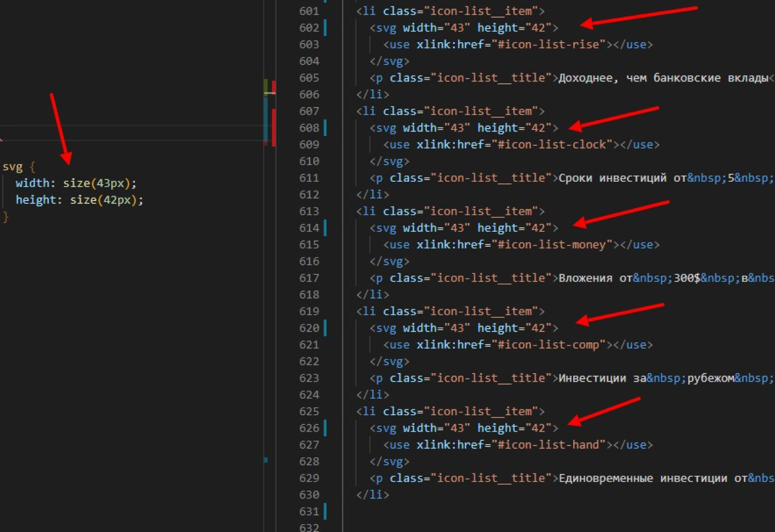Click line number 628 in the gutter

(x=309, y=461)
